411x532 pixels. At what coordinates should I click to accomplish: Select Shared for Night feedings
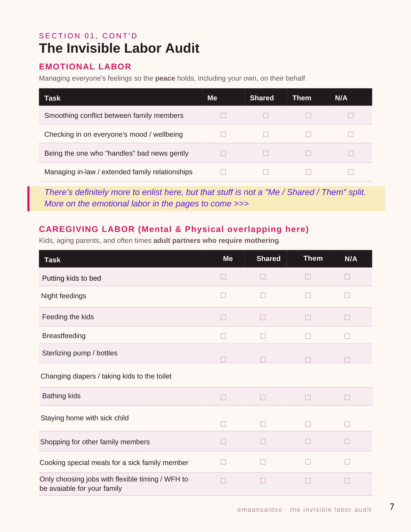[x=263, y=295]
